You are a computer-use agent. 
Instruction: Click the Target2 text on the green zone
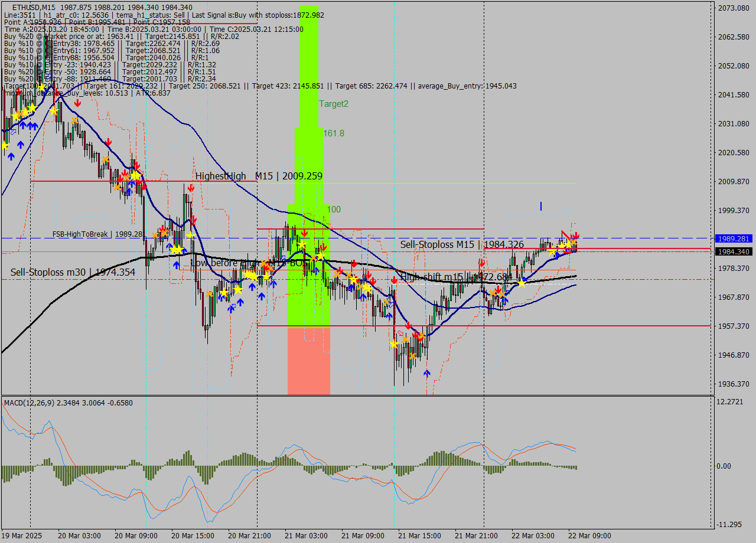pyautogui.click(x=334, y=104)
